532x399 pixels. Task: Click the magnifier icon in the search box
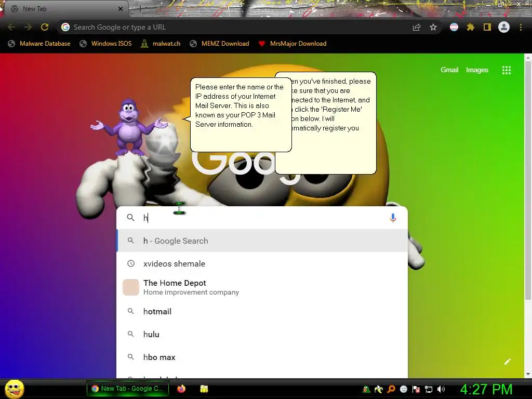130,218
